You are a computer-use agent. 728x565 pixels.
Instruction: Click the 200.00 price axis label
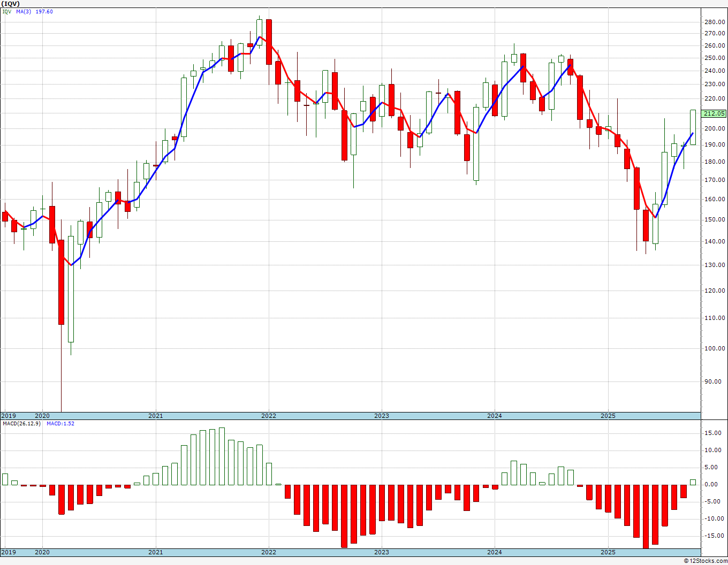715,129
